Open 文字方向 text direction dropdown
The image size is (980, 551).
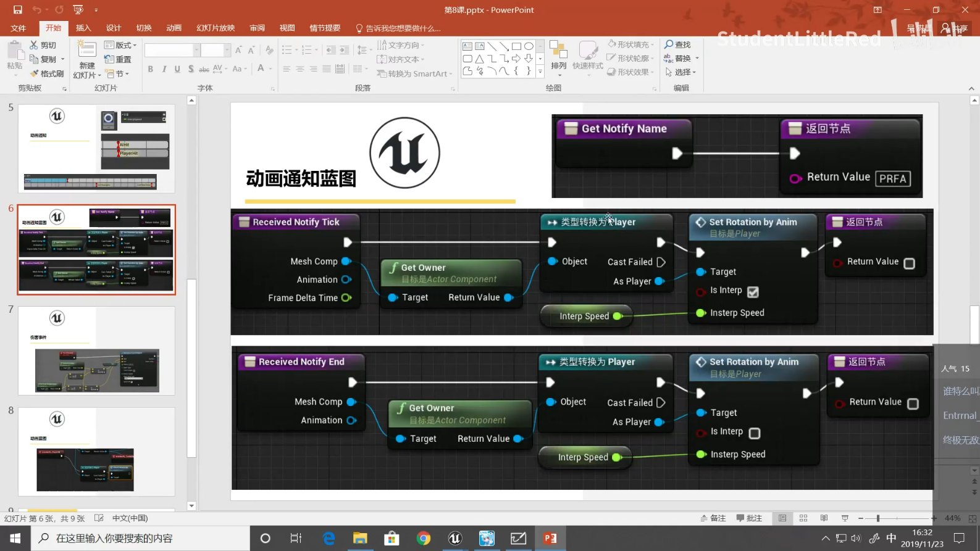[x=401, y=45]
